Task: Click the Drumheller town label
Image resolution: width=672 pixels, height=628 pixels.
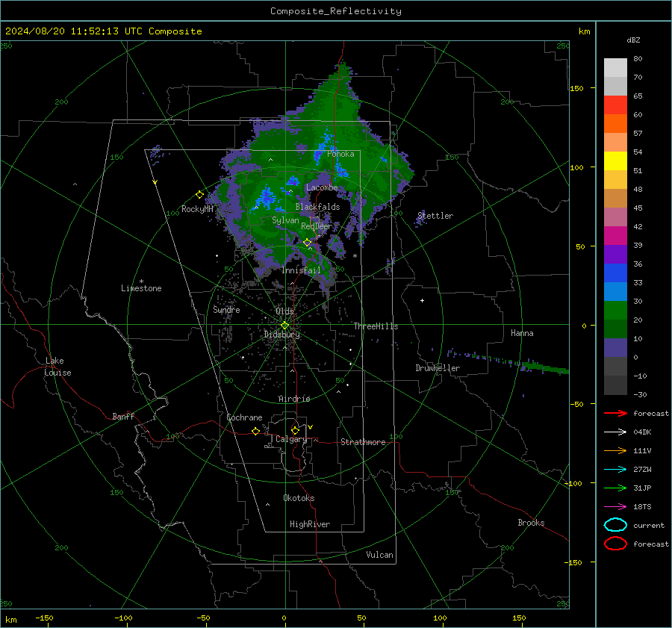Action: [x=438, y=368]
